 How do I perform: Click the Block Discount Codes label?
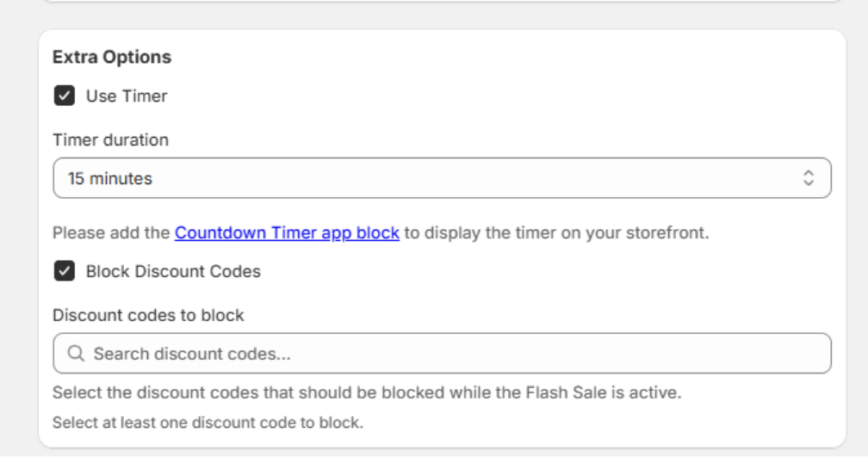173,272
